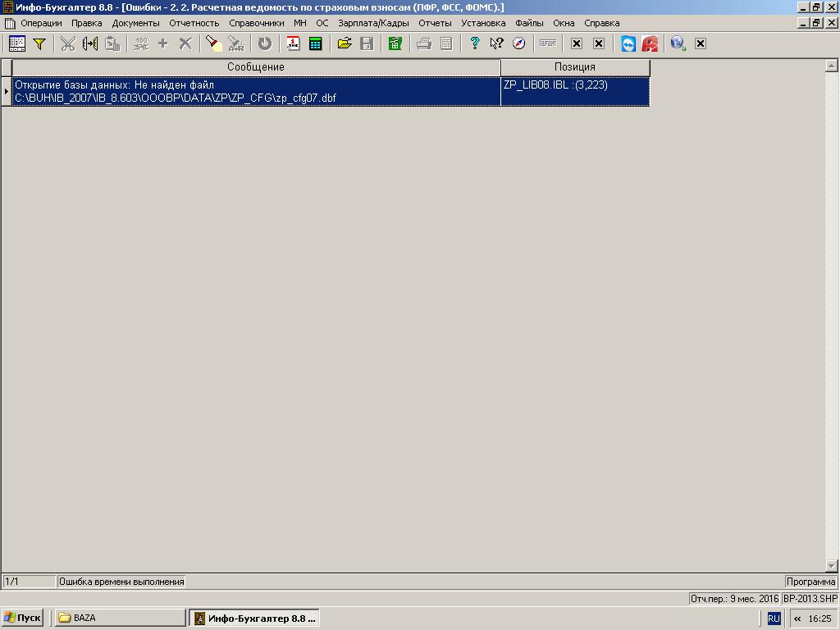Open the document system menu icon before Операции
Viewport: 840px width, 630px height.
(x=10, y=23)
